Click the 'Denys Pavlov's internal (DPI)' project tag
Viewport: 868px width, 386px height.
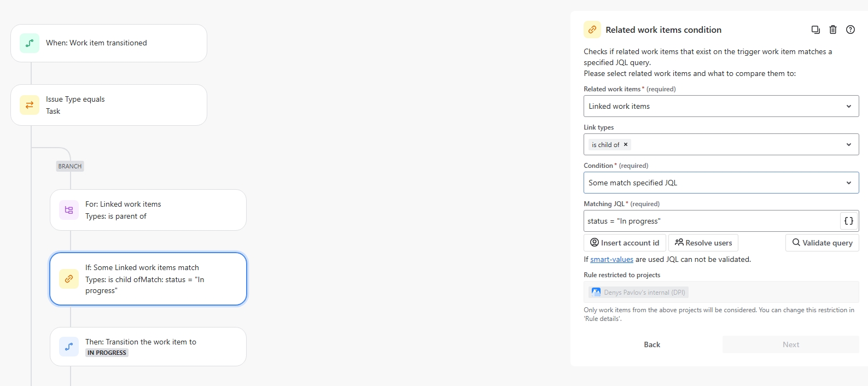click(x=638, y=292)
